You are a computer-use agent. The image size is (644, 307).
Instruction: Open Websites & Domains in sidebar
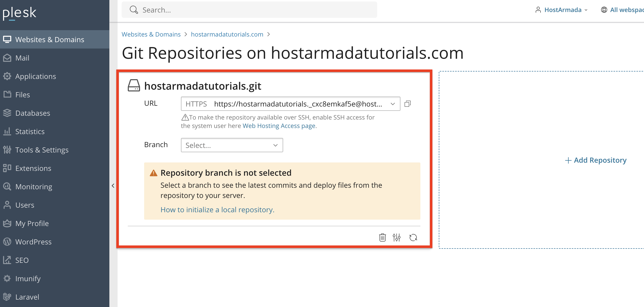coord(55,40)
